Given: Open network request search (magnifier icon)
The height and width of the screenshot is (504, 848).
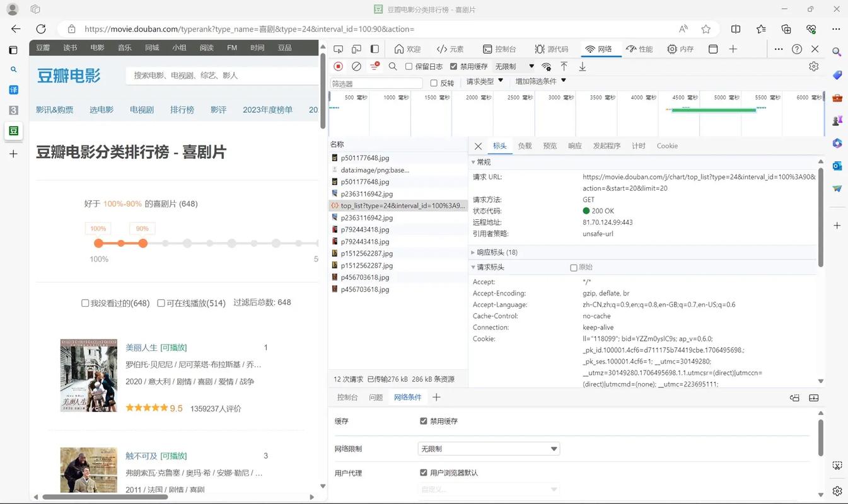Looking at the screenshot, I should pos(392,66).
